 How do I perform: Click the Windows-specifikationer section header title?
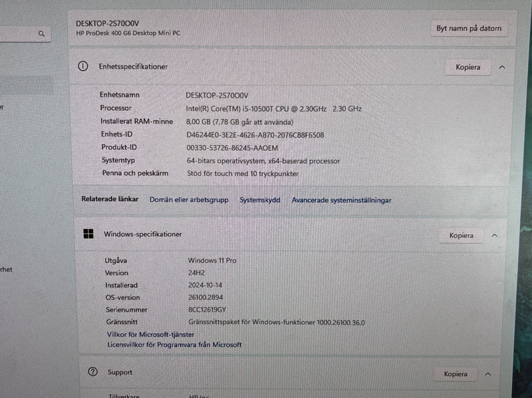(x=142, y=234)
